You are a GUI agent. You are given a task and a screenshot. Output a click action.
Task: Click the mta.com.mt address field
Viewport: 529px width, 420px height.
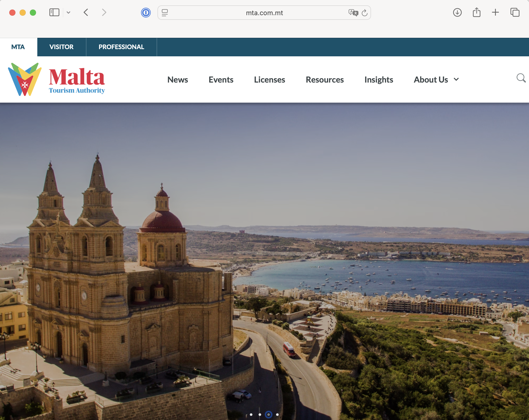point(264,13)
